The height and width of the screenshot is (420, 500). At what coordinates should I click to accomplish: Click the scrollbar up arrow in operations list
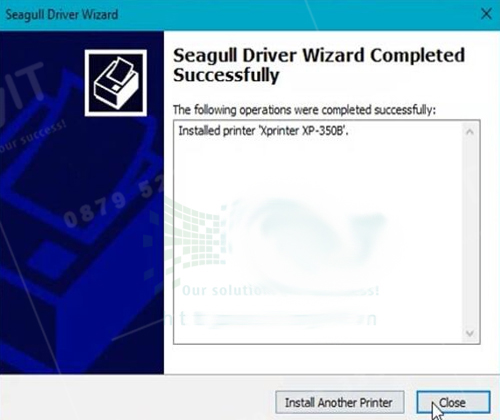(470, 132)
